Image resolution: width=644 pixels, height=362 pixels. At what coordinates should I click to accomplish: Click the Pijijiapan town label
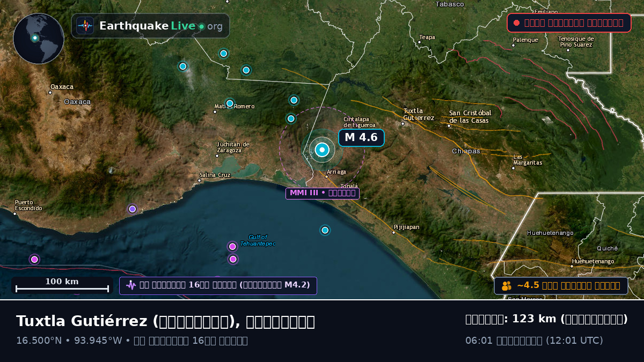[406, 227]
